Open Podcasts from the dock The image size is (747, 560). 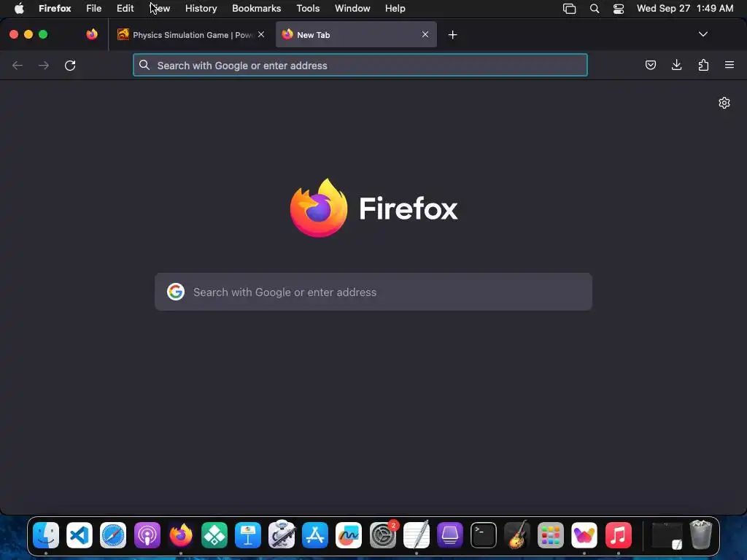(147, 535)
